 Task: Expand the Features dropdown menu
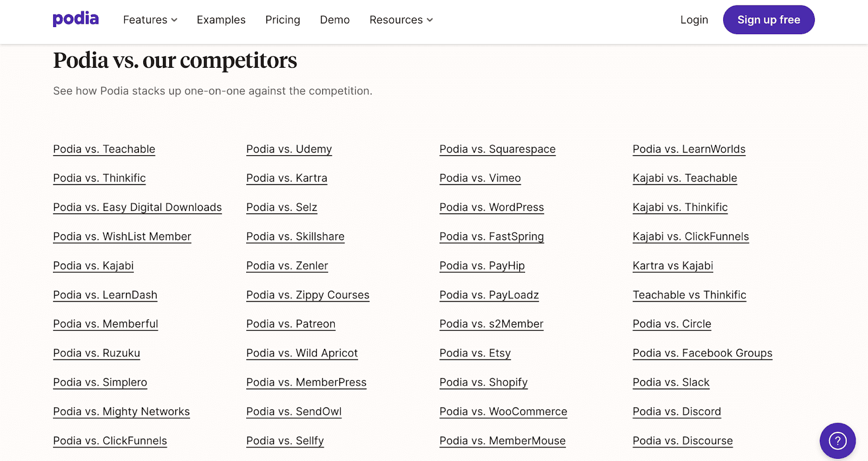pos(150,20)
